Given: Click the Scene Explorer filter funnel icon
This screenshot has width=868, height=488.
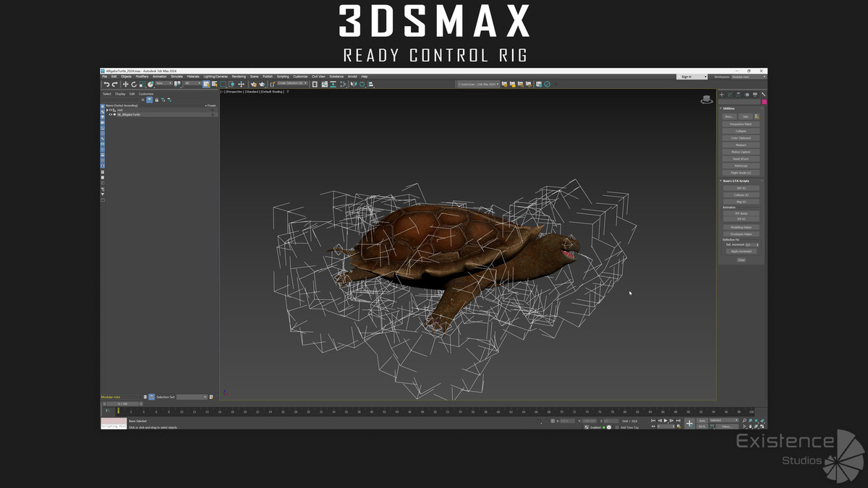Looking at the screenshot, I should 150,100.
